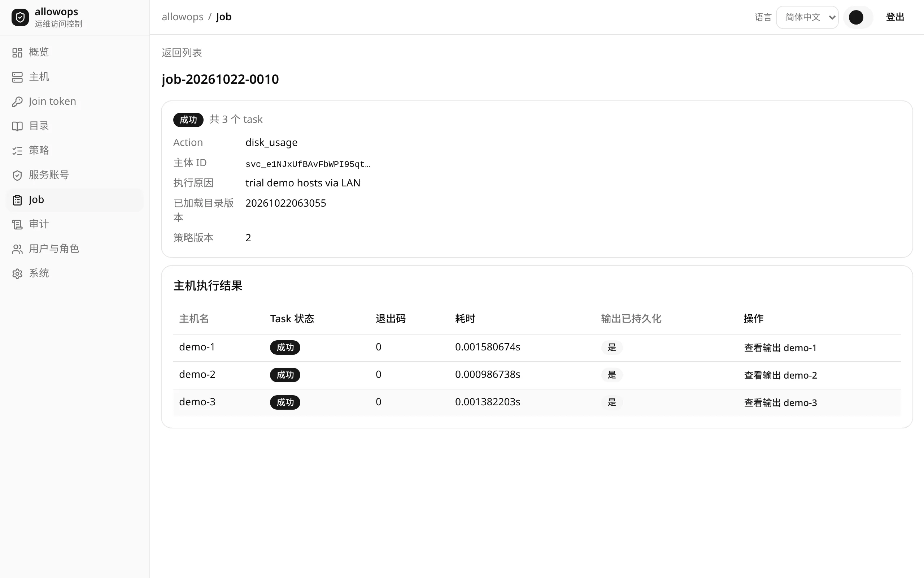Viewport: 924px width, 578px height.
Task: Open 查看输出 demo-2 link
Action: pyautogui.click(x=780, y=375)
